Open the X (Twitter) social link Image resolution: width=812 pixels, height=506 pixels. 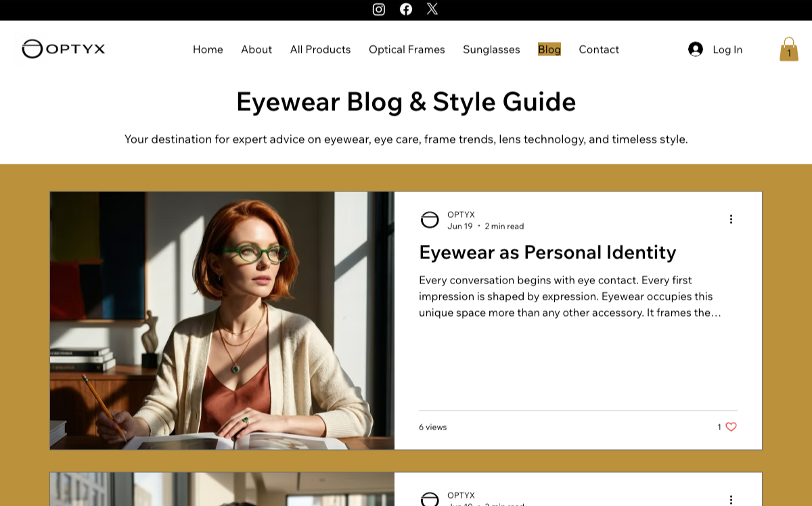coord(432,9)
